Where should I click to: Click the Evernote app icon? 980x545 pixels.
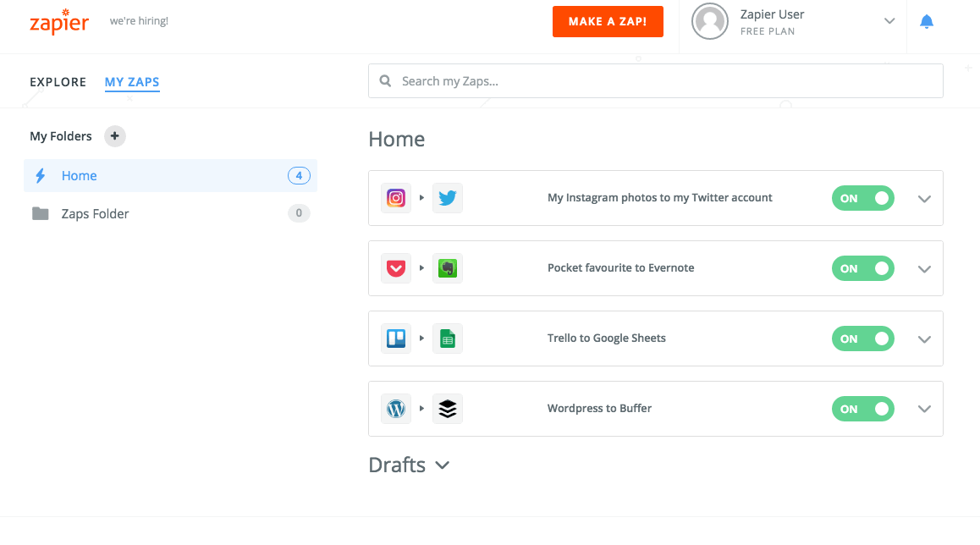(448, 268)
